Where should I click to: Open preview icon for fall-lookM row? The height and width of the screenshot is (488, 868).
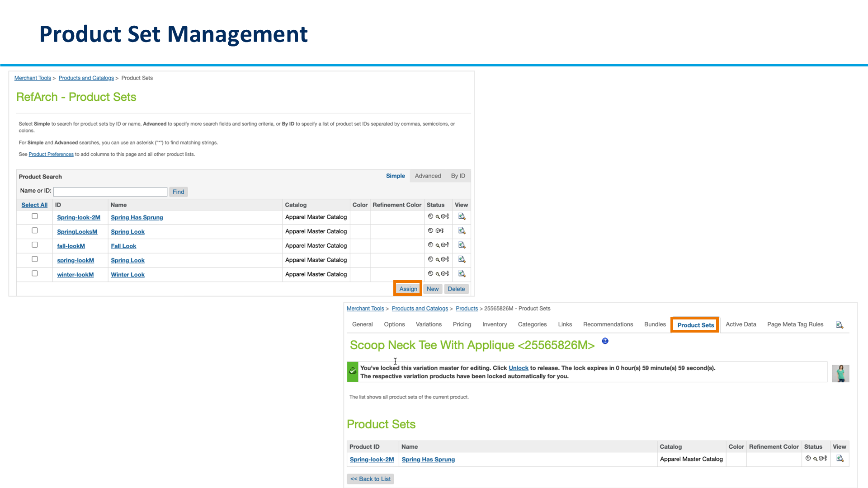[x=462, y=245]
